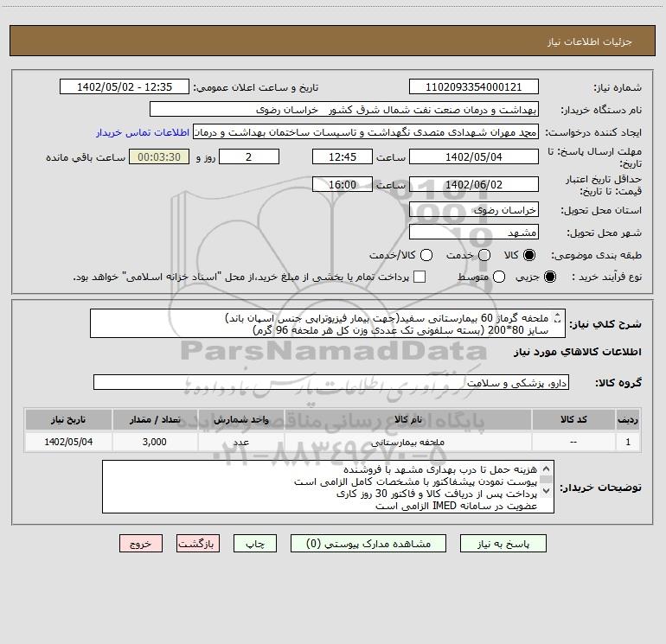Click the کد کالا column header
This screenshot has height=644, width=666.
tap(573, 420)
